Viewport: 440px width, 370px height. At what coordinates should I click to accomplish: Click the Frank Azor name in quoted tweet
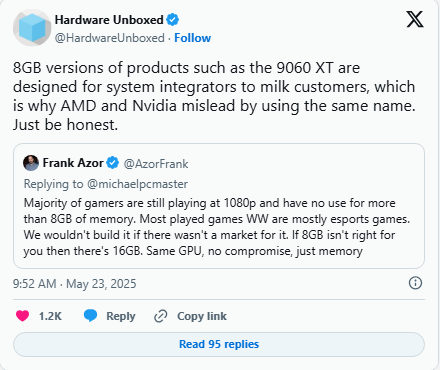coord(73,163)
